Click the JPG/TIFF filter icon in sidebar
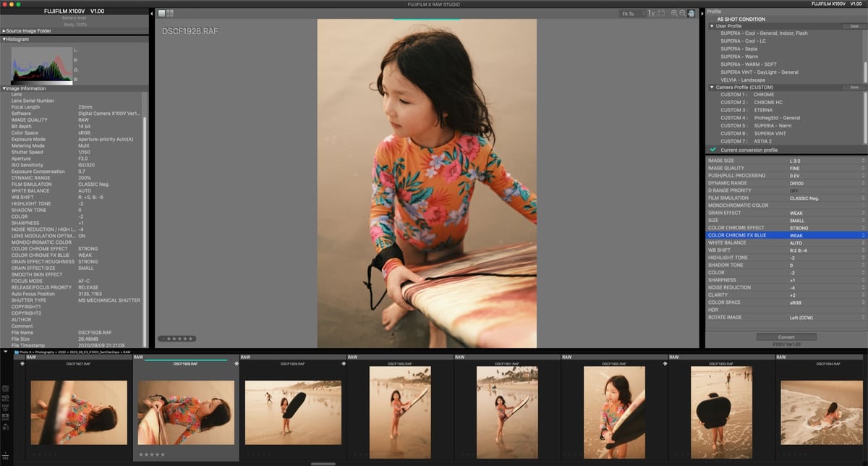Image resolution: width=868 pixels, height=466 pixels. [5, 386]
